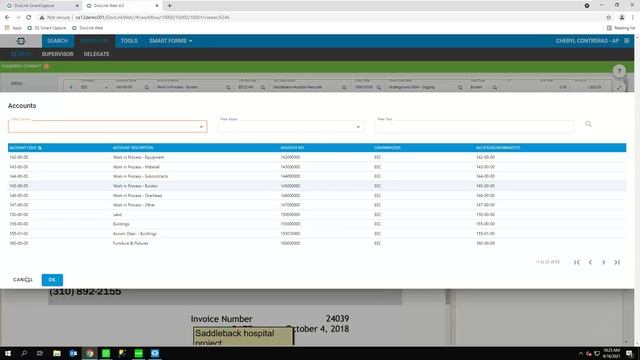Sort by Account Key column header

[292, 148]
